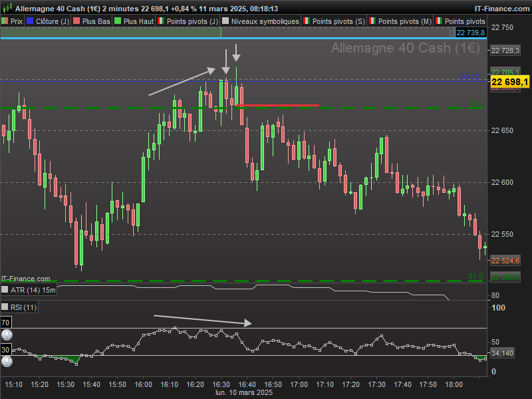Click the Points pivots (J) flag icon

161,21
